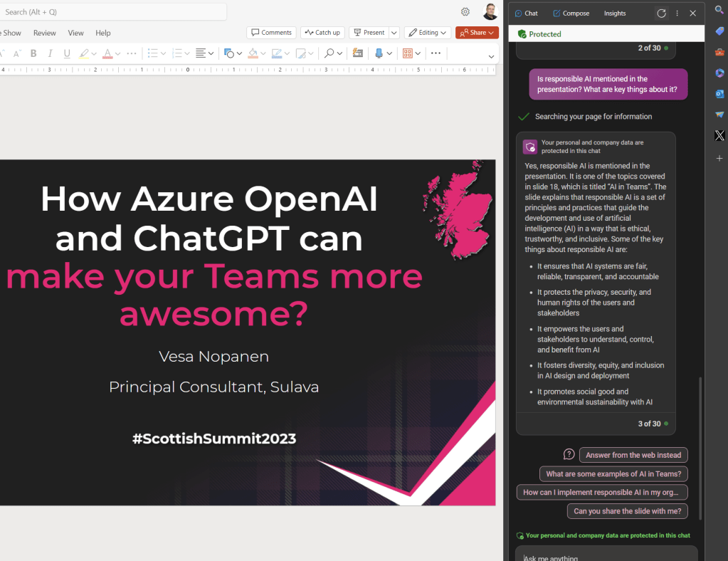728x561 pixels.
Task: Open the X (Twitter) sidebar app
Action: click(719, 135)
